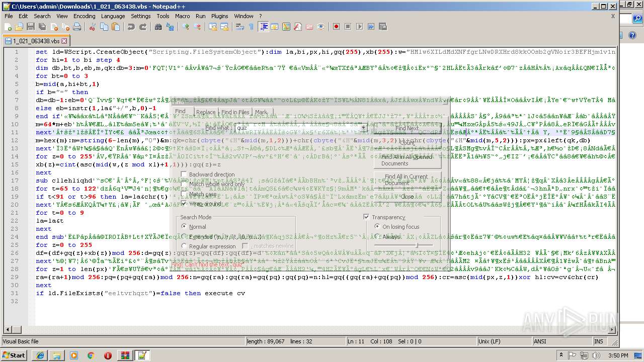This screenshot has height=362, width=644.
Task: Click Find All in Current Document
Action: (x=407, y=179)
